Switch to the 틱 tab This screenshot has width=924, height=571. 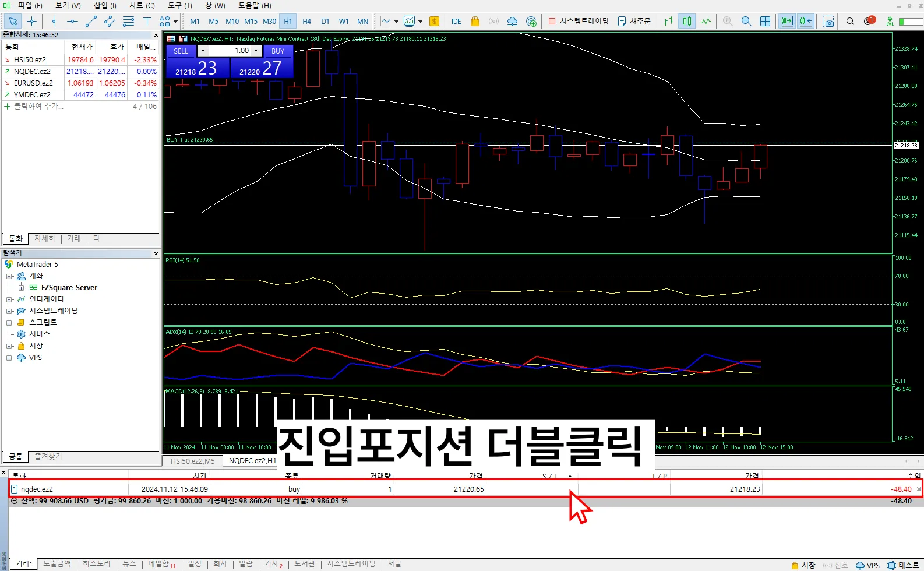96,239
